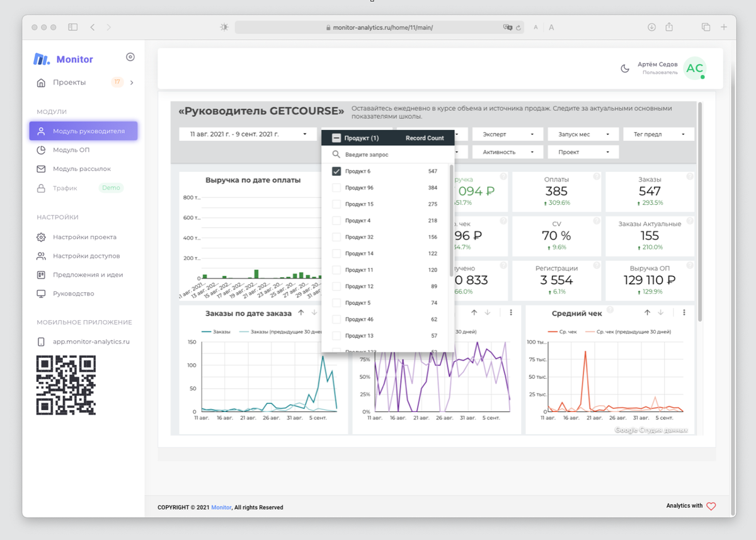Click up arrow on Средний чек chart
The image size is (756, 540).
[647, 313]
